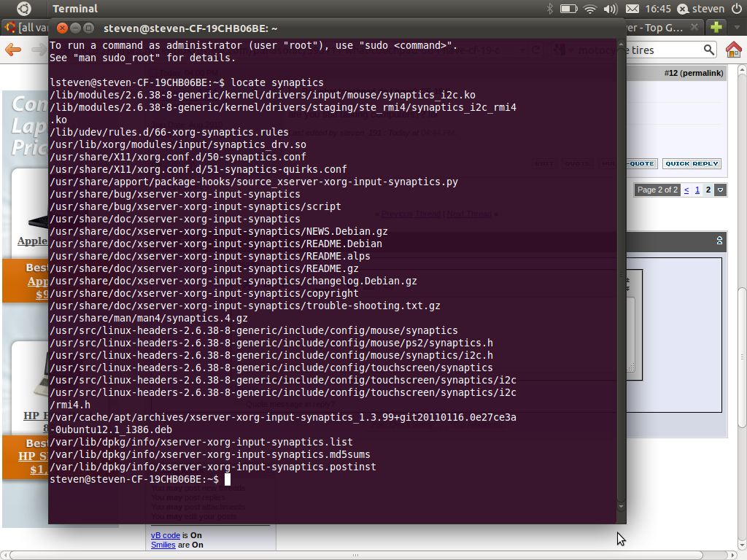Open the sound volume indicator

pos(611,9)
